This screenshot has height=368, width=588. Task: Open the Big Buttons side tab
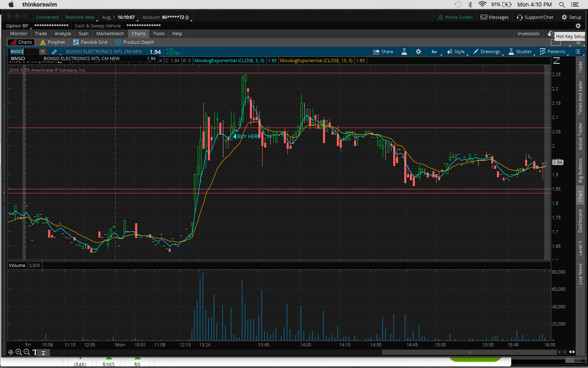point(580,171)
